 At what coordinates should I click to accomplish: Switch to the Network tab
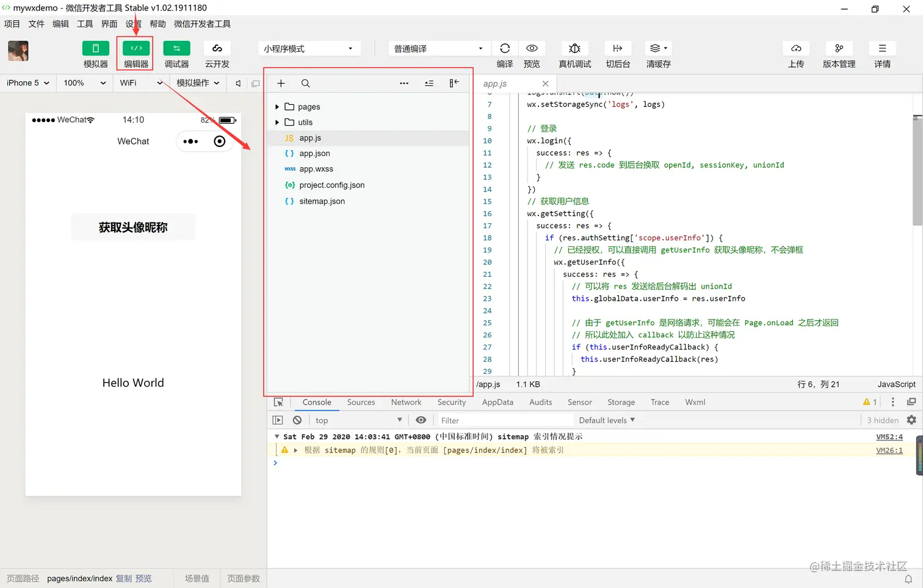(x=406, y=403)
